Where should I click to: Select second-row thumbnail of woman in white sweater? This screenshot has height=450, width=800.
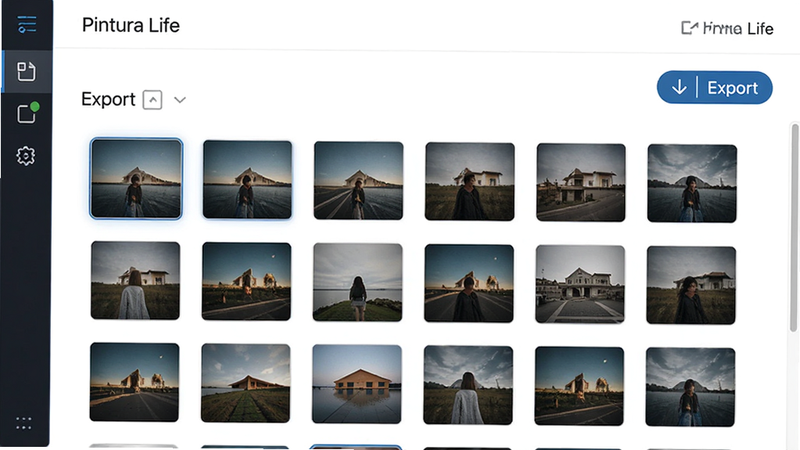135,281
